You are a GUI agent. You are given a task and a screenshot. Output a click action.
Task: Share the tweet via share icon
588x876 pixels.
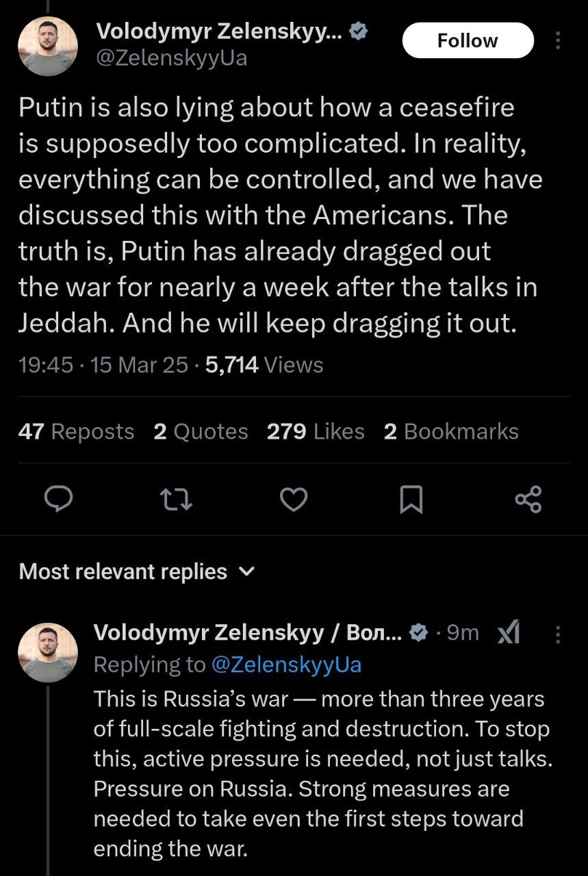pyautogui.click(x=528, y=500)
